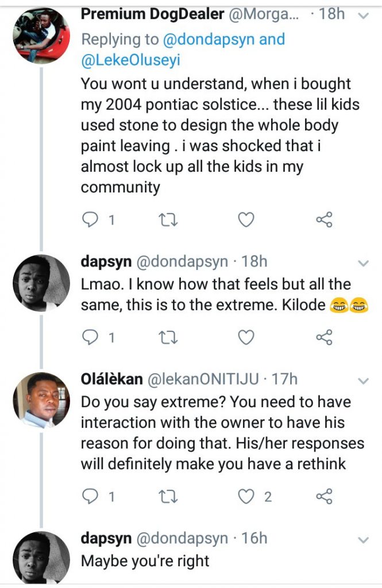Viewport: 382px width, 588px height.
Task: Share dapsyn's Kilode tweet
Action: click(324, 338)
